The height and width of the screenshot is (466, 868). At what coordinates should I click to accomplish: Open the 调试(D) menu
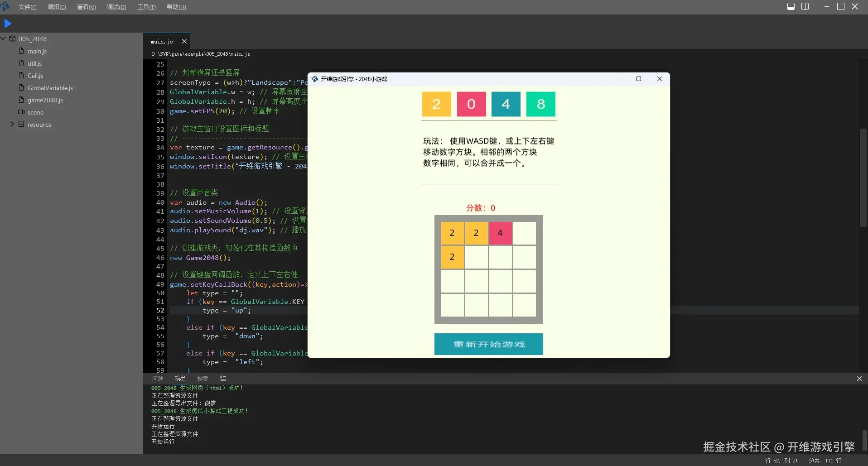[116, 7]
